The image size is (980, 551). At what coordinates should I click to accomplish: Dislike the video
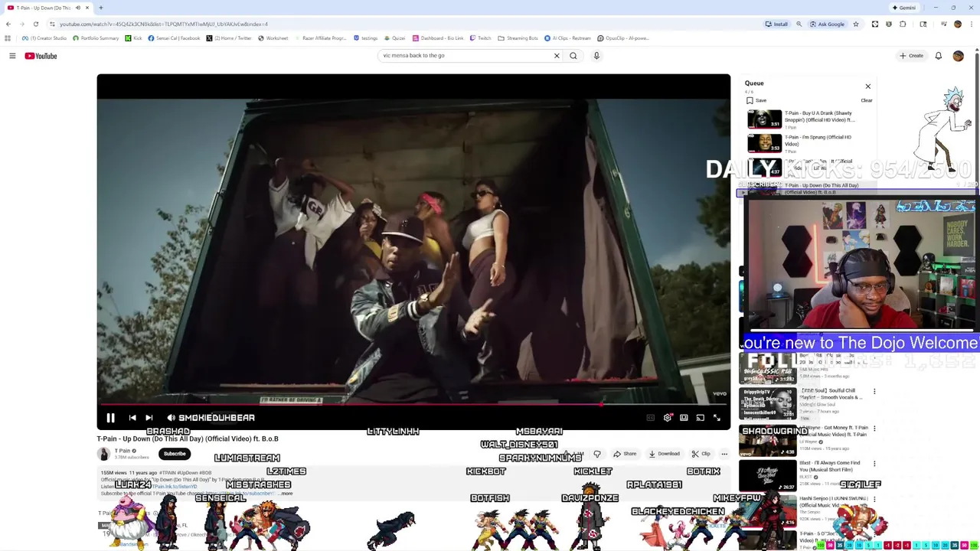click(597, 454)
